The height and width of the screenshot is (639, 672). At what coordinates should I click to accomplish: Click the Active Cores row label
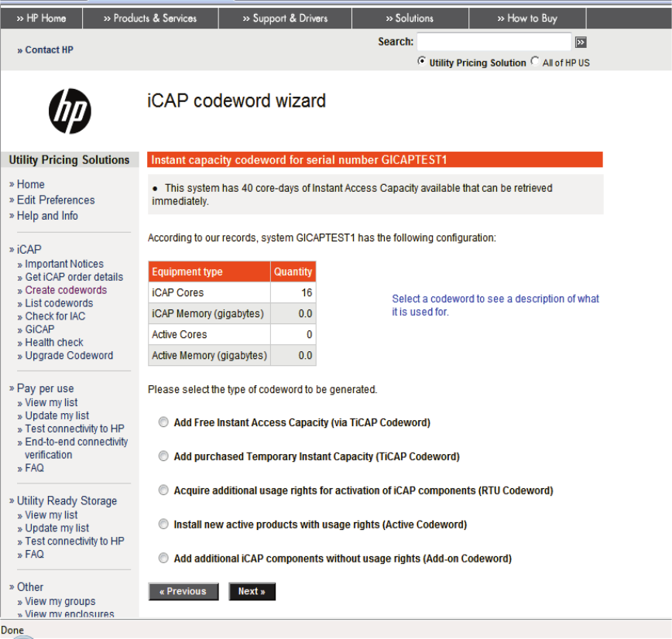[x=179, y=334]
